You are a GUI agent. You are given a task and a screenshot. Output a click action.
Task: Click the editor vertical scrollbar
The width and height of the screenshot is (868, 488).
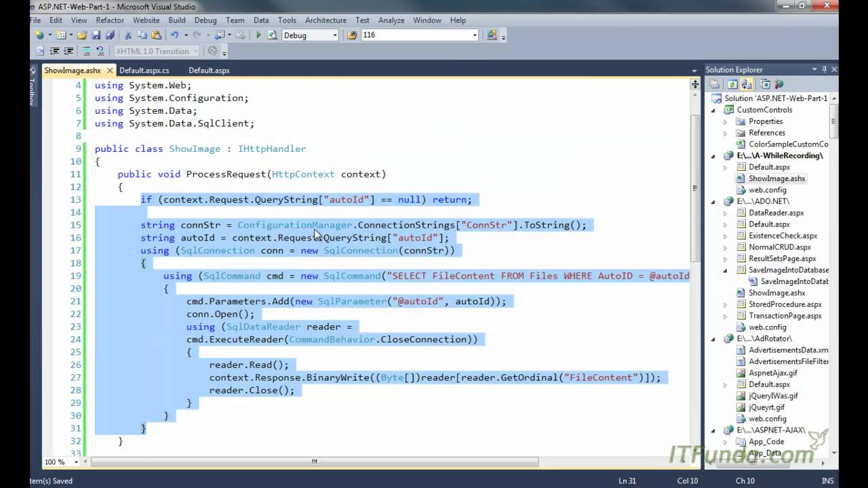tap(695, 190)
